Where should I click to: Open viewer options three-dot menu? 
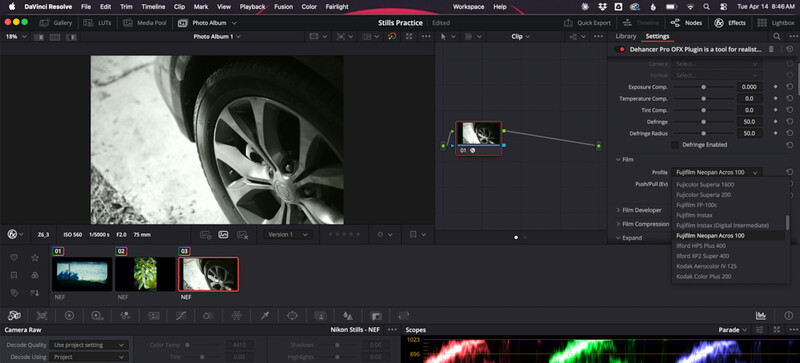tap(426, 36)
